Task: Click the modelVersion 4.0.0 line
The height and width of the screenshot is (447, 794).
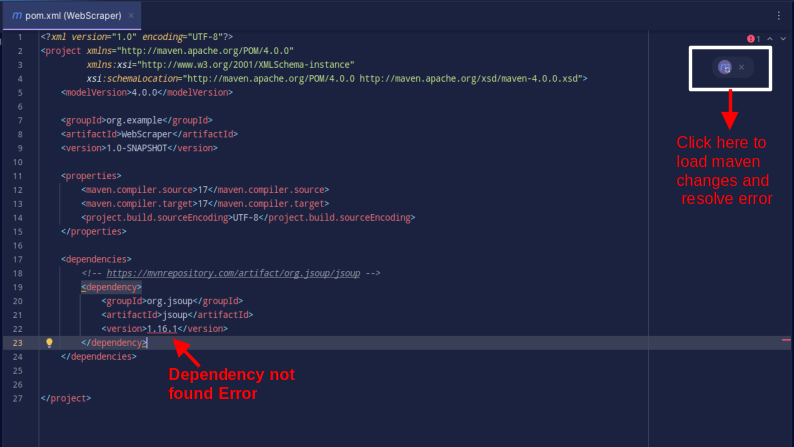Action: (x=147, y=93)
